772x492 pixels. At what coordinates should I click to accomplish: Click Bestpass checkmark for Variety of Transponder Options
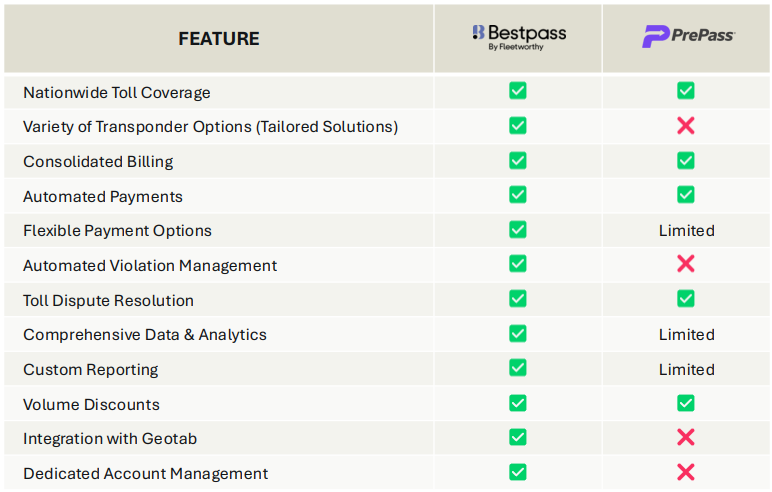[x=517, y=126]
